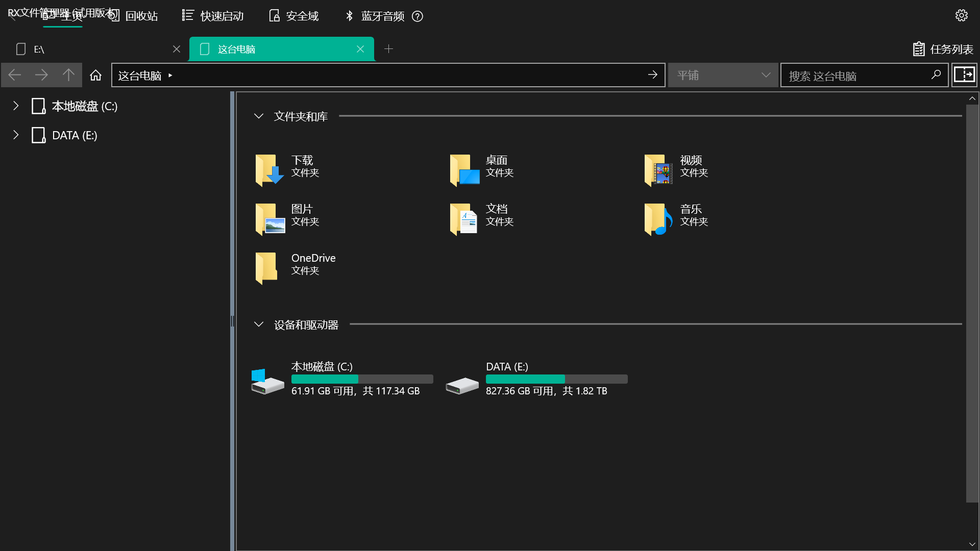Click the help question mark icon
The width and height of the screenshot is (980, 551).
pyautogui.click(x=418, y=16)
